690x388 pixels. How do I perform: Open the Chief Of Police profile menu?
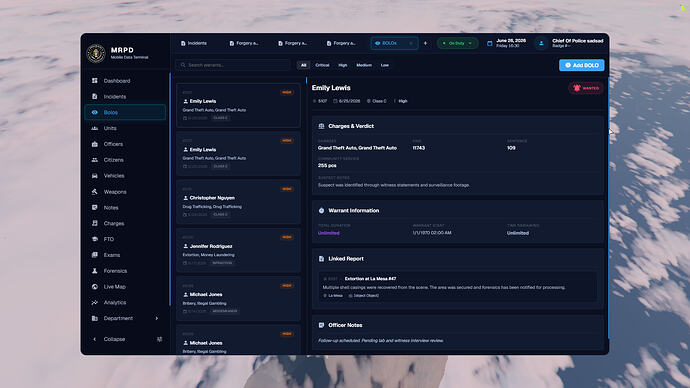pyautogui.click(x=571, y=43)
